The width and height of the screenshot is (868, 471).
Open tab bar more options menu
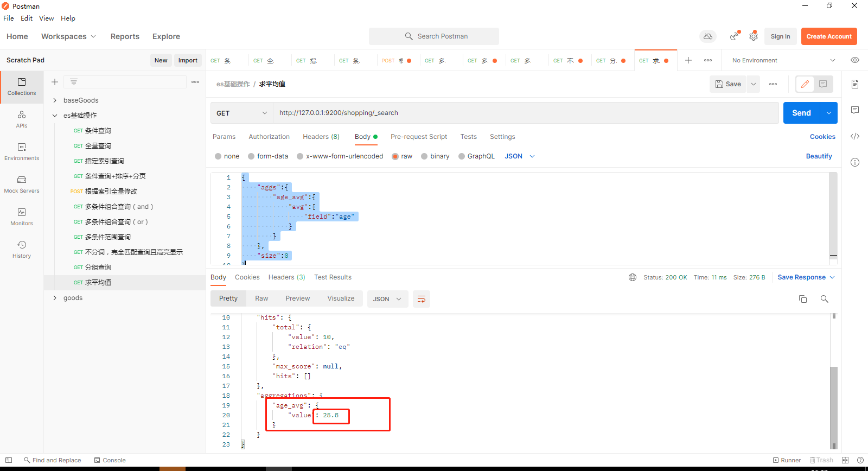(x=708, y=60)
